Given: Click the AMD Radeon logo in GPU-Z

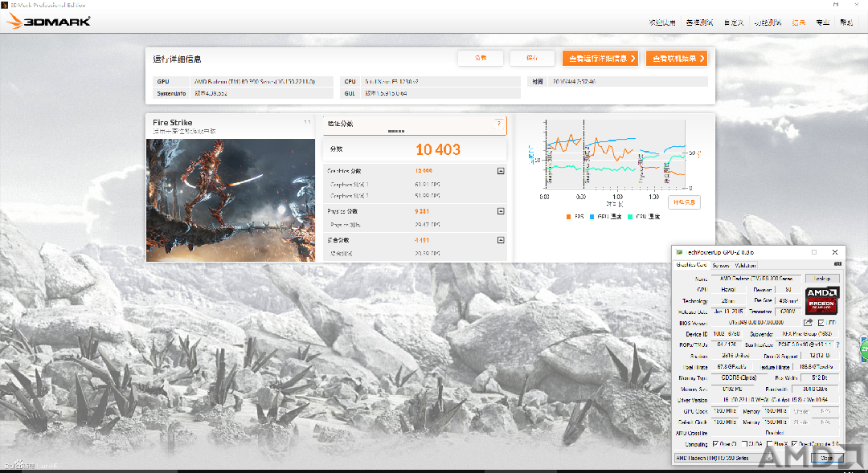Looking at the screenshot, I should coord(822,300).
